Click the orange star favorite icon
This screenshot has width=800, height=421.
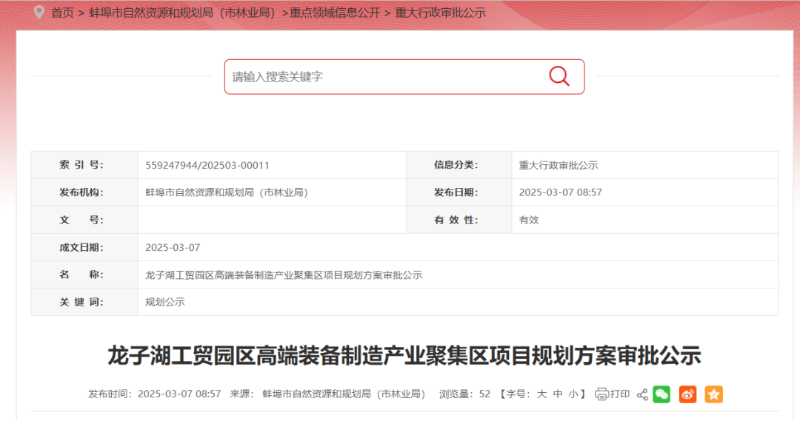(x=713, y=394)
